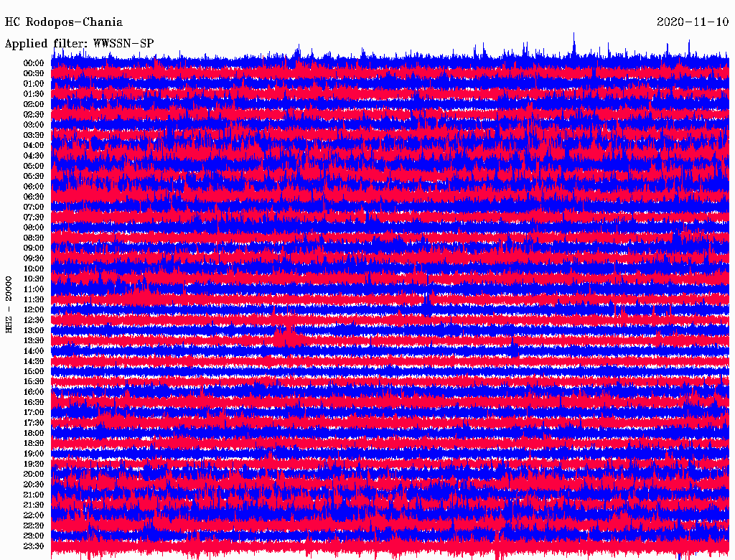Pick the 19:30 time row label
735x560 pixels.
[x=34, y=465]
